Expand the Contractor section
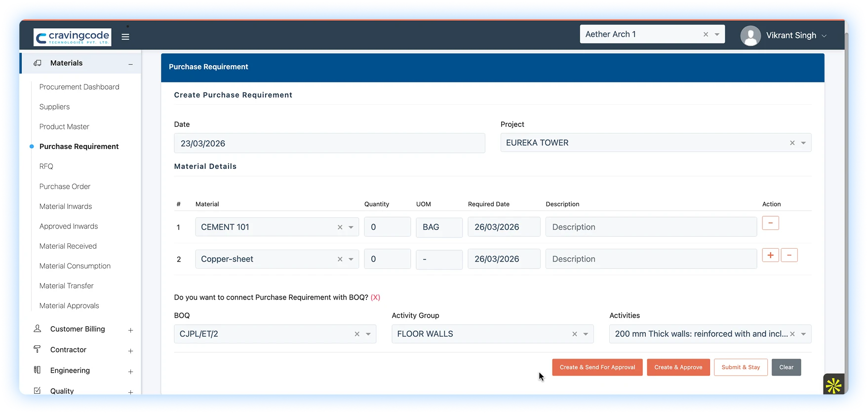 point(130,351)
